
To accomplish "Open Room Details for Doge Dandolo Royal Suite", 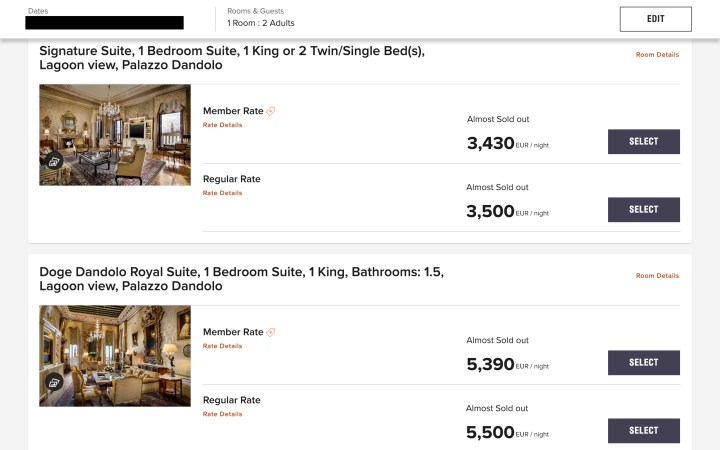I will pos(657,276).
